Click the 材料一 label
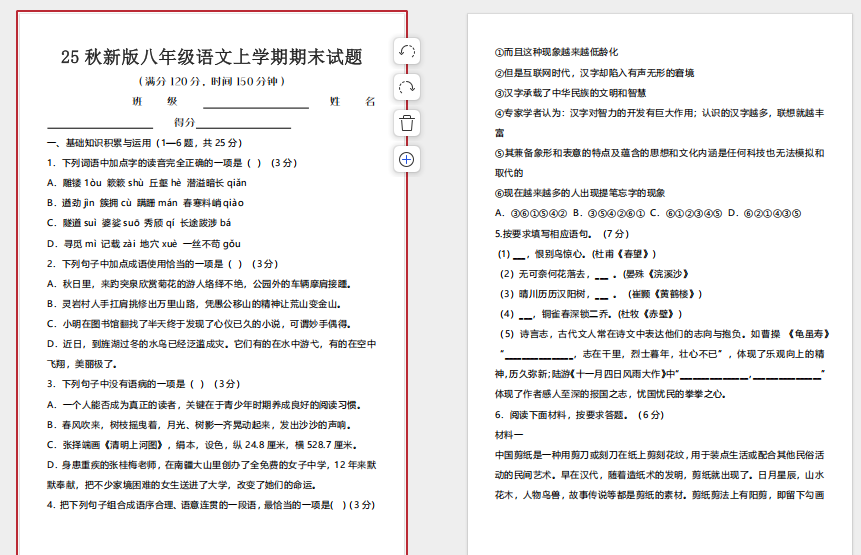The image size is (861, 555). pyautogui.click(x=509, y=435)
